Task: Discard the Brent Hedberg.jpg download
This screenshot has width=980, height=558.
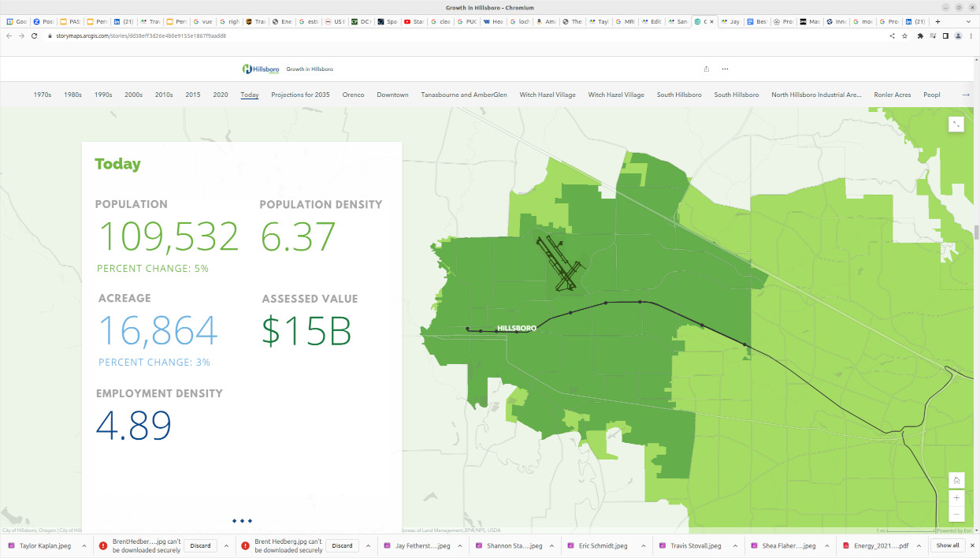Action: coord(342,545)
